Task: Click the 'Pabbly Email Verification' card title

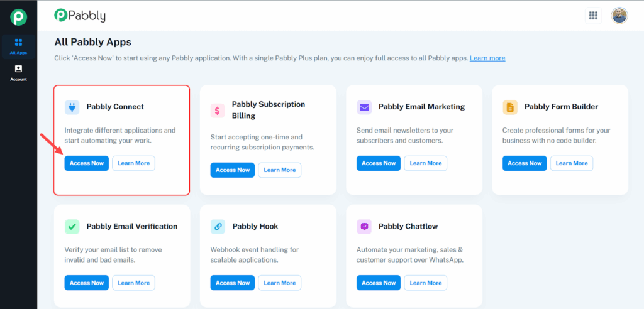Action: pos(132,227)
